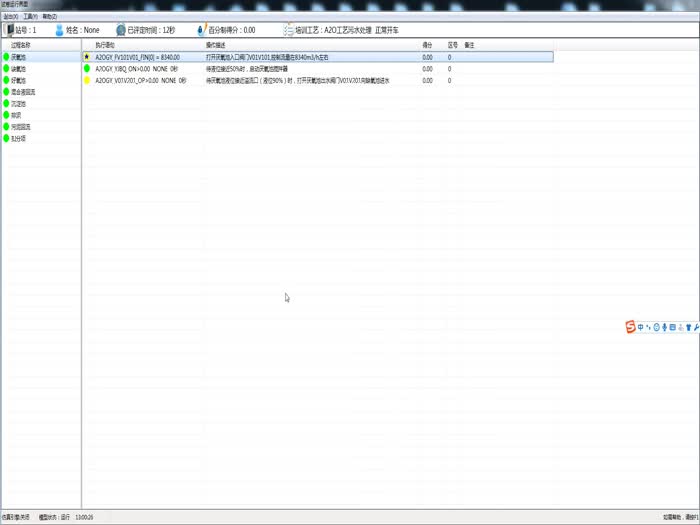Click the elapsed evaluation time clock icon
Screen dimensions: 700x525
[x=120, y=31]
